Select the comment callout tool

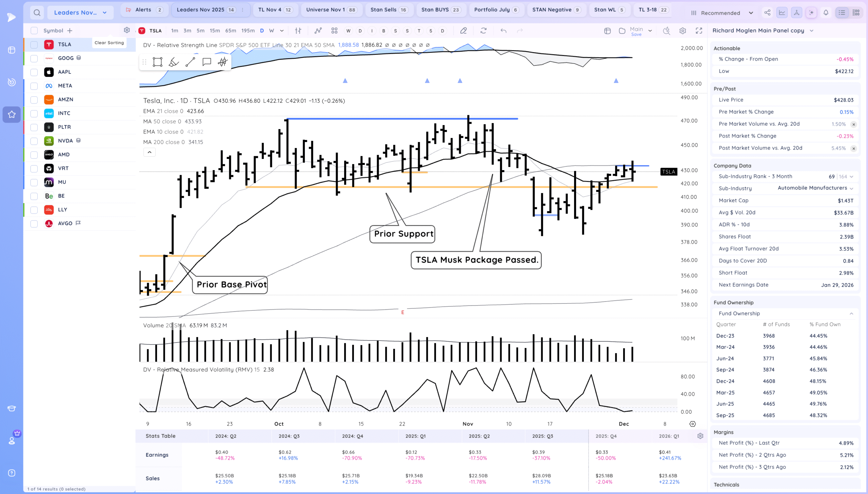206,62
